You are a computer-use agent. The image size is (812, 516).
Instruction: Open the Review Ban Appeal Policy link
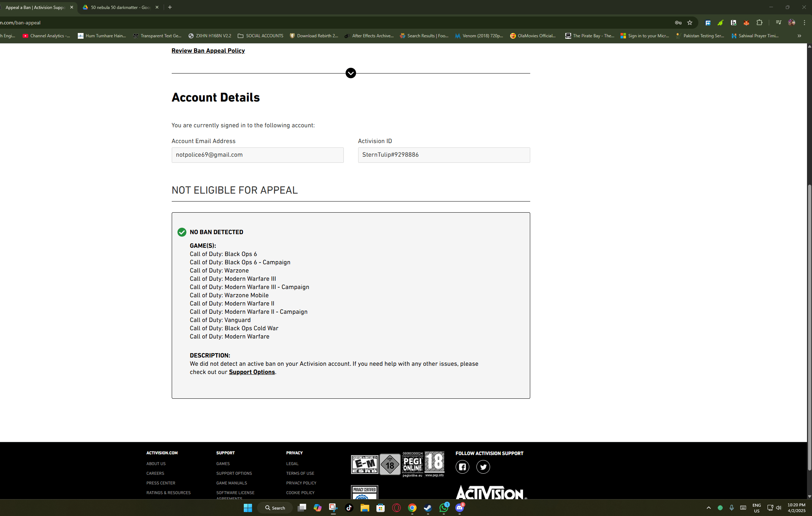[x=208, y=51]
